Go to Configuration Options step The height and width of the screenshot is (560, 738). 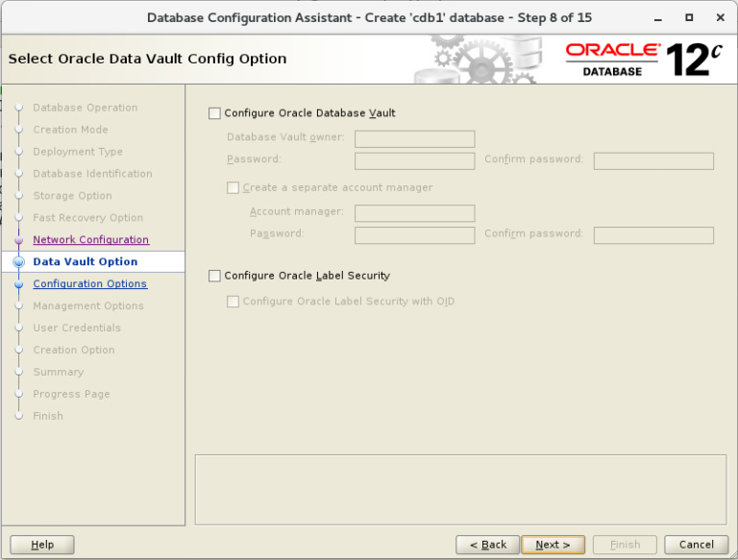coord(90,283)
